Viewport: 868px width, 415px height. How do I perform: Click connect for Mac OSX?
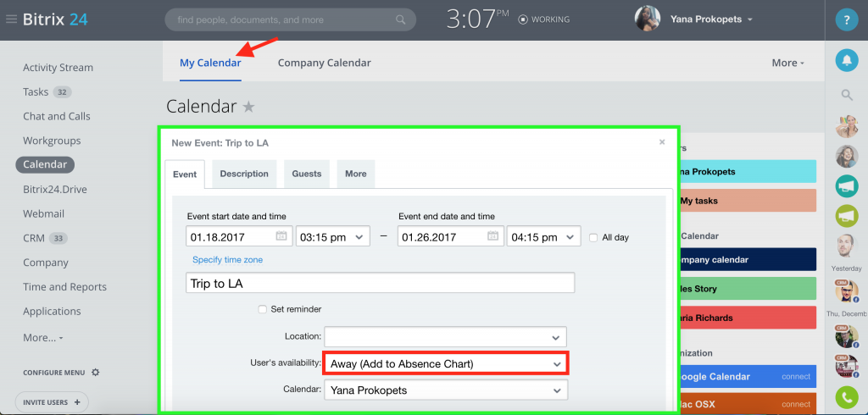click(796, 404)
